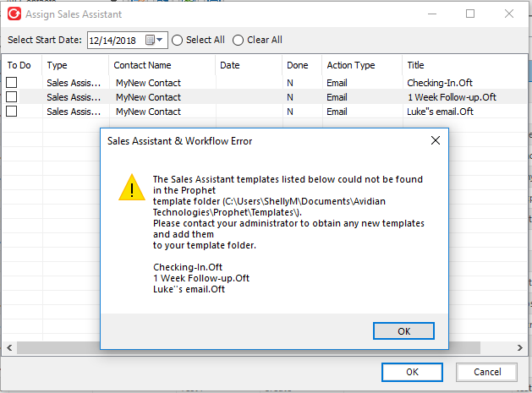Click the yellow warning icon in error dialog
The height and width of the screenshot is (393, 532).
click(x=132, y=187)
